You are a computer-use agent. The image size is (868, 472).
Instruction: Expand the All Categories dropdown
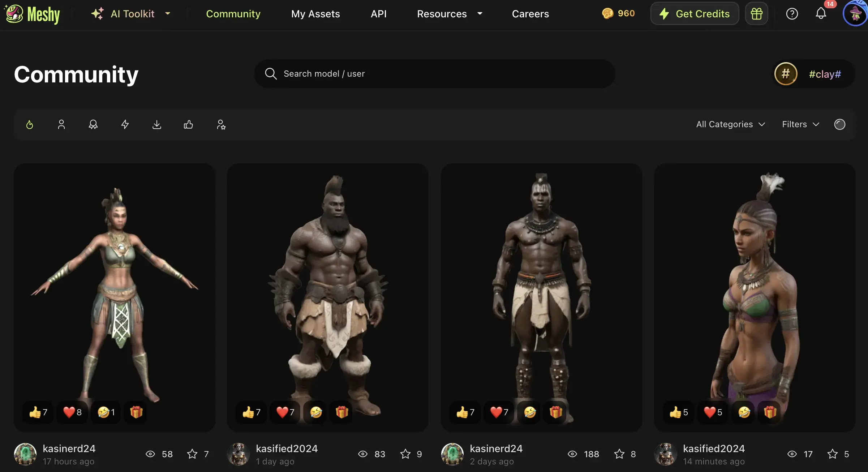point(730,124)
